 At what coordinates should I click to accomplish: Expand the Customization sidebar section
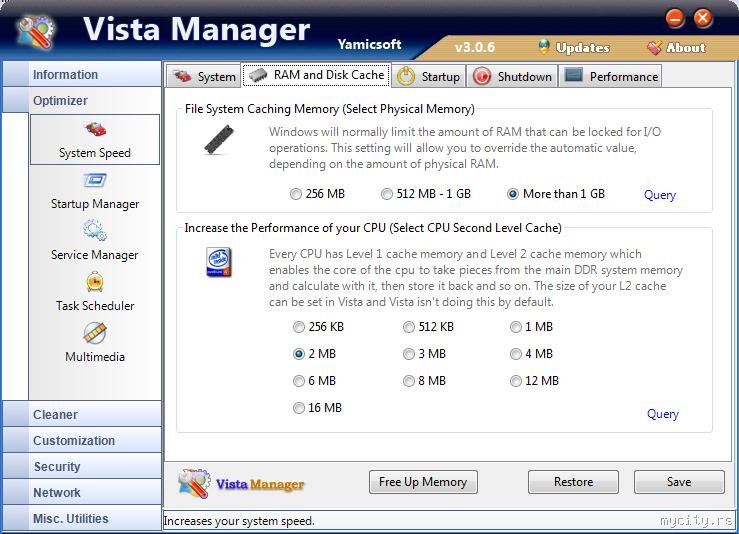click(x=82, y=440)
